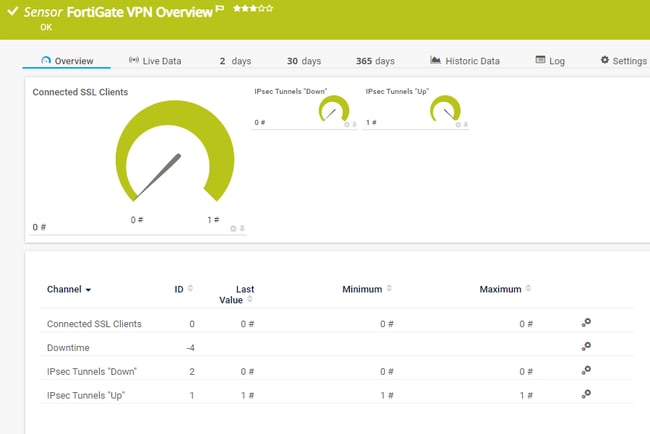Click the OK status checkmark icon
This screenshot has height=434, width=650.
click(x=13, y=11)
